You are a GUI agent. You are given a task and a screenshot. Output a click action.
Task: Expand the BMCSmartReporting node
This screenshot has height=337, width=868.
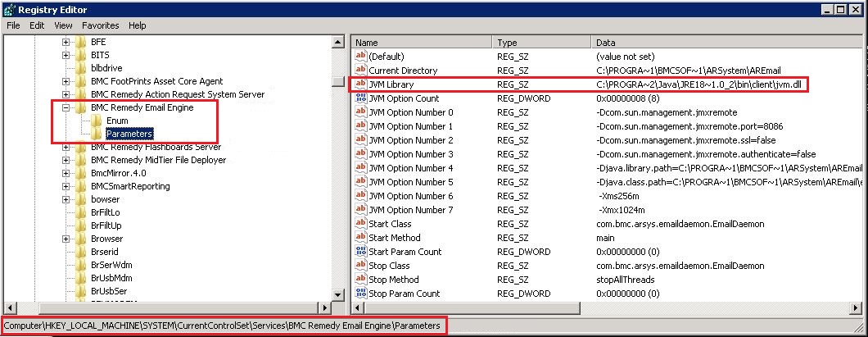coord(66,186)
